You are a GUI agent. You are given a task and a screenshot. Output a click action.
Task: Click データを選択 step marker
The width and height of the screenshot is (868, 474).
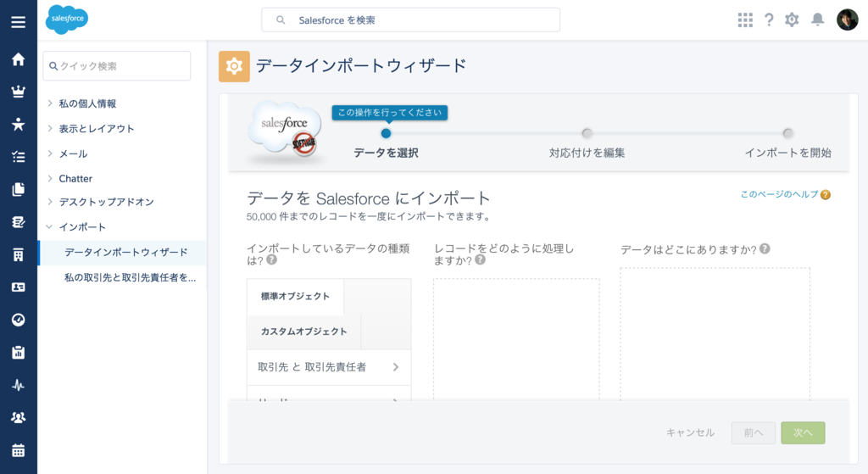coord(386,133)
